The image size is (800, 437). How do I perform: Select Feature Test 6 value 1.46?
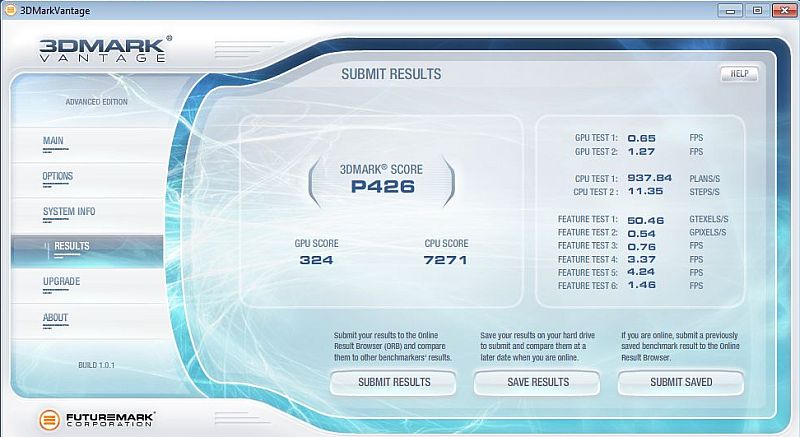point(641,286)
